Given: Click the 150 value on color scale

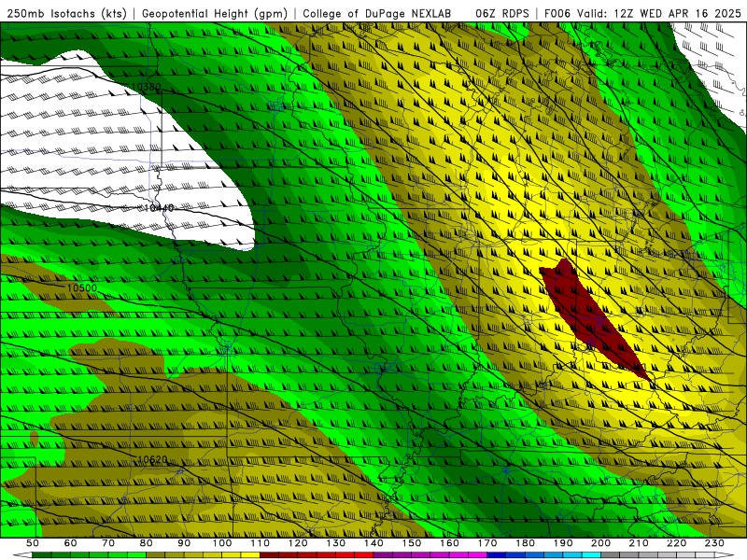Looking at the screenshot, I should (x=412, y=543).
